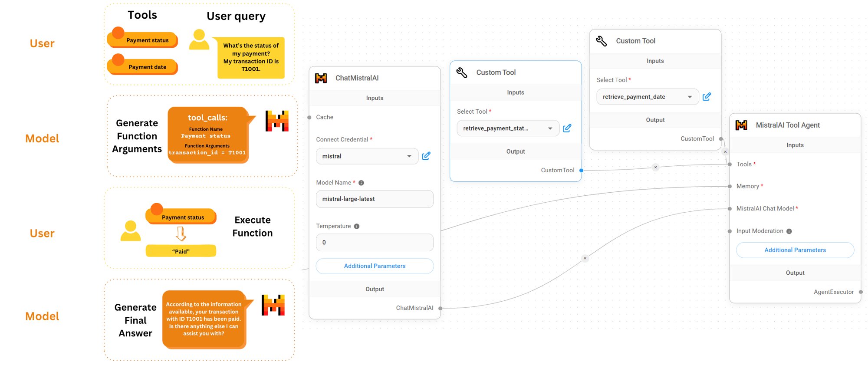The width and height of the screenshot is (868, 365).
Task: Click the "Paid" result box
Action: point(181,251)
